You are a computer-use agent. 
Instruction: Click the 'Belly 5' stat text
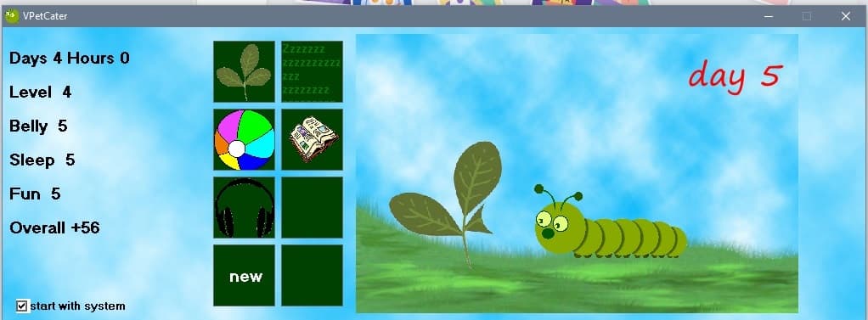[x=38, y=126]
